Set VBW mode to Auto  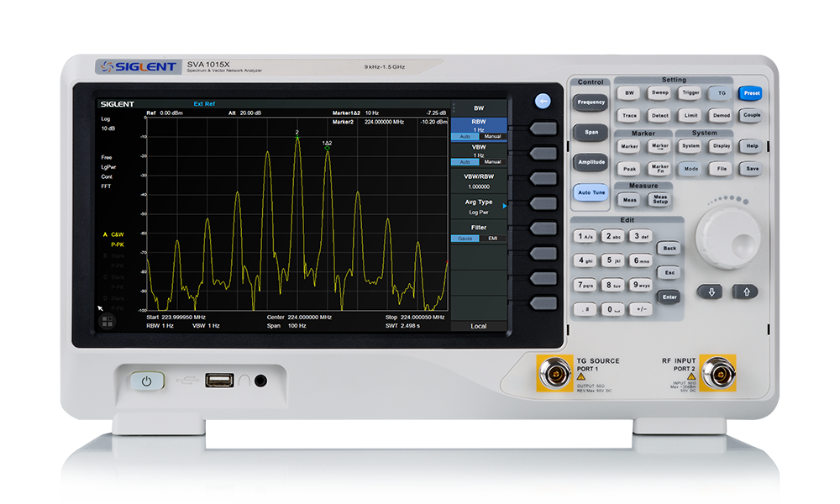pyautogui.click(x=465, y=162)
